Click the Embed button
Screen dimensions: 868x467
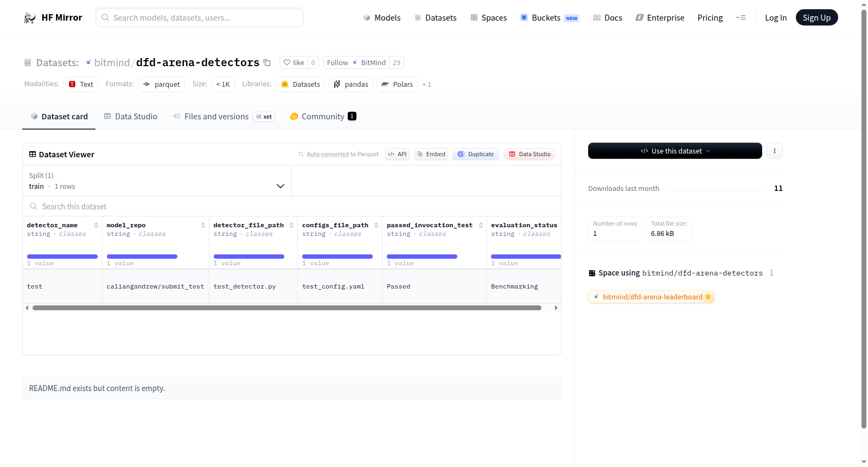(431, 154)
